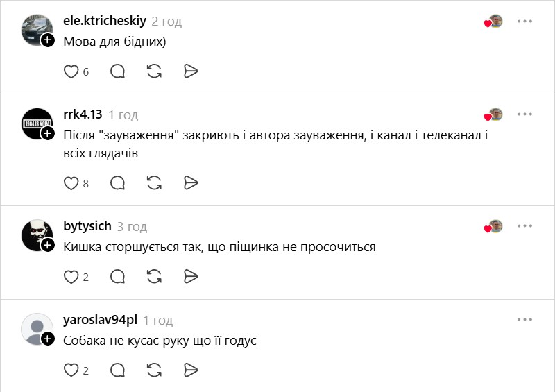Like the comment by ele.ktricheskiy
Image resolution: width=555 pixels, height=392 pixels.
click(x=71, y=71)
